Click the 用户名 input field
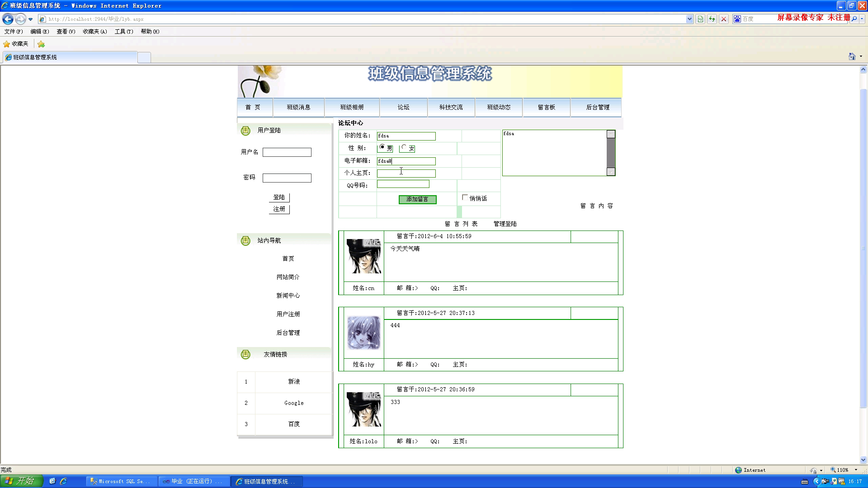 click(287, 152)
